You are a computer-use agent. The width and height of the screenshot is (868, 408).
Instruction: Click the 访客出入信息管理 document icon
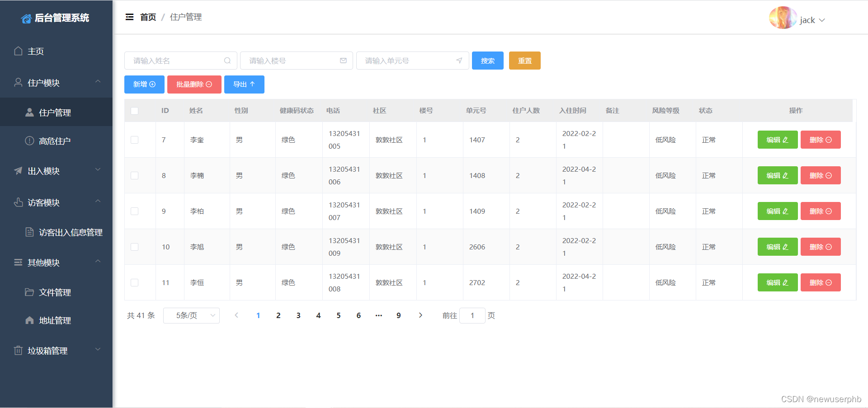tap(29, 232)
